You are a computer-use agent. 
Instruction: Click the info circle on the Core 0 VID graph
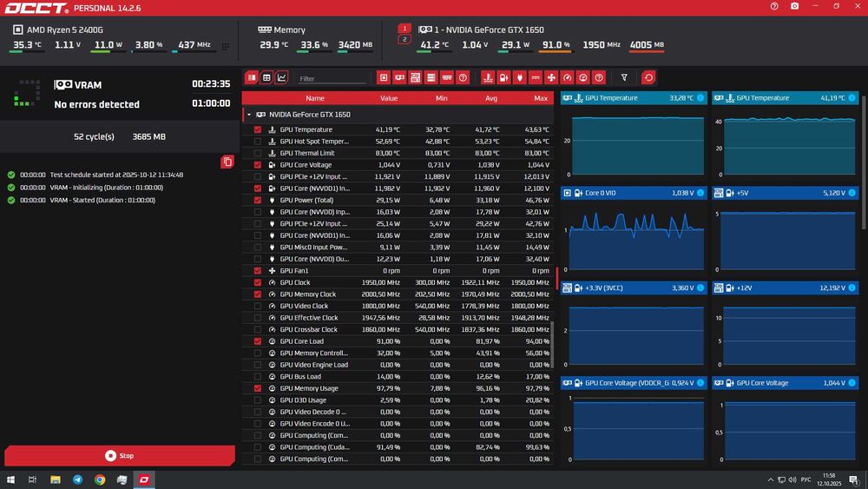point(700,193)
